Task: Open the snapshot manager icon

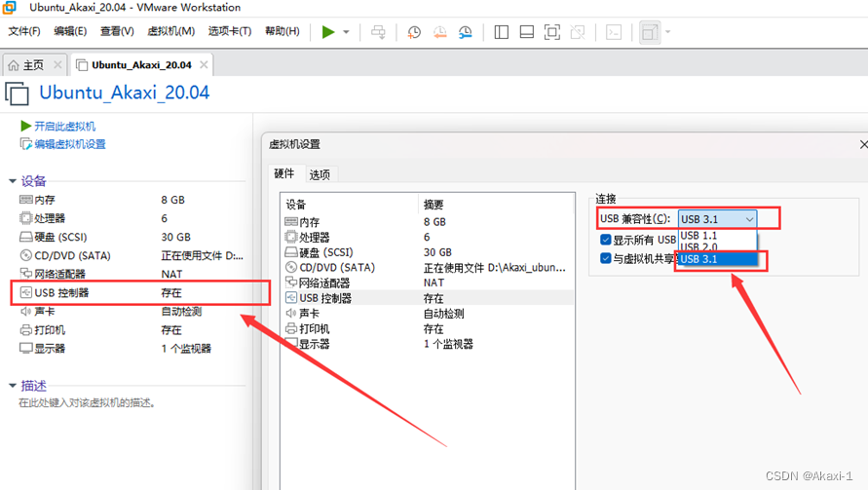Action: [466, 32]
